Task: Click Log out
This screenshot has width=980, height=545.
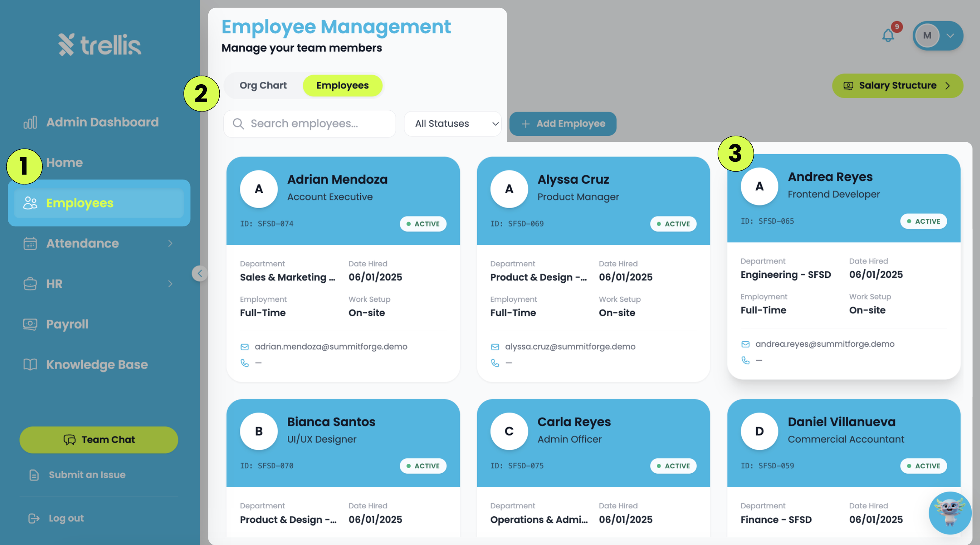Action: coord(56,519)
